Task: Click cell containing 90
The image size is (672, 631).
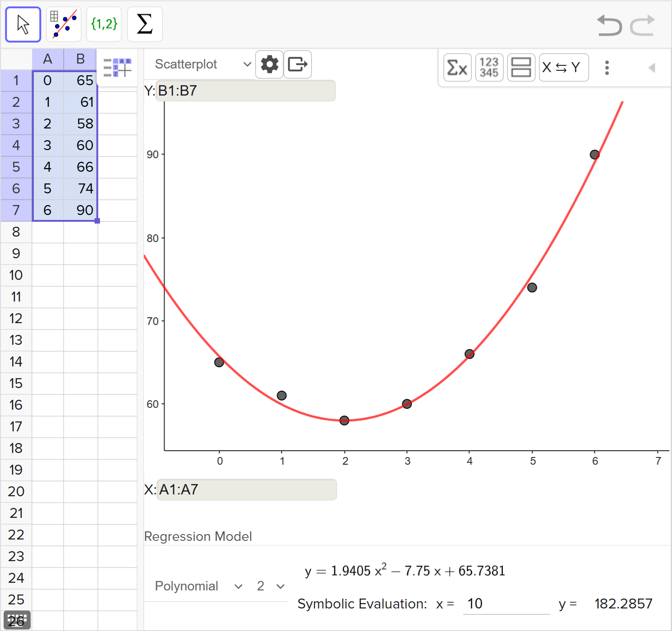Action: (80, 210)
